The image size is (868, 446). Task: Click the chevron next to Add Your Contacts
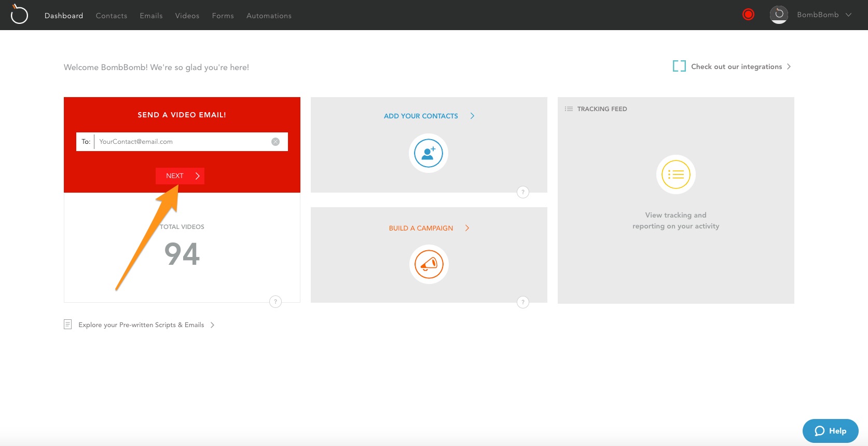472,116
